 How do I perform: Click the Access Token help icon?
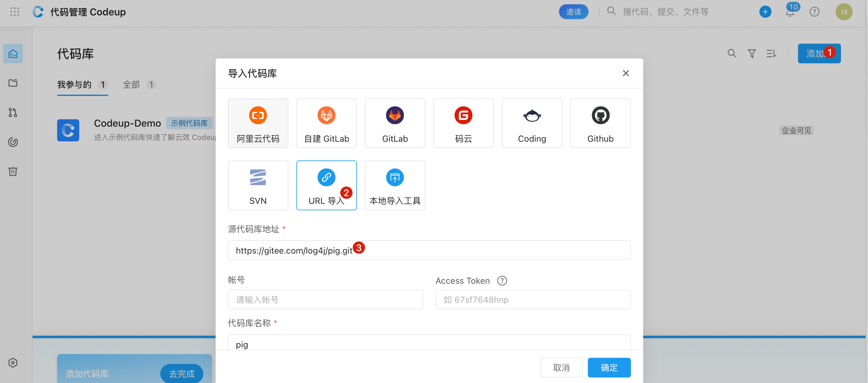coord(502,281)
